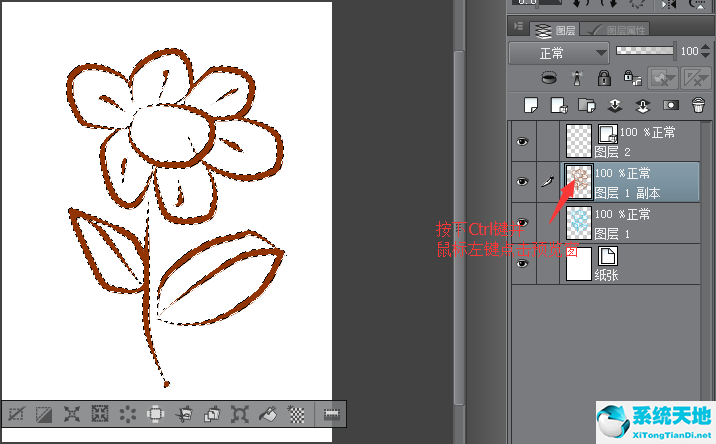
Task: Toggle visibility of 图层 1 副本
Action: (x=521, y=182)
